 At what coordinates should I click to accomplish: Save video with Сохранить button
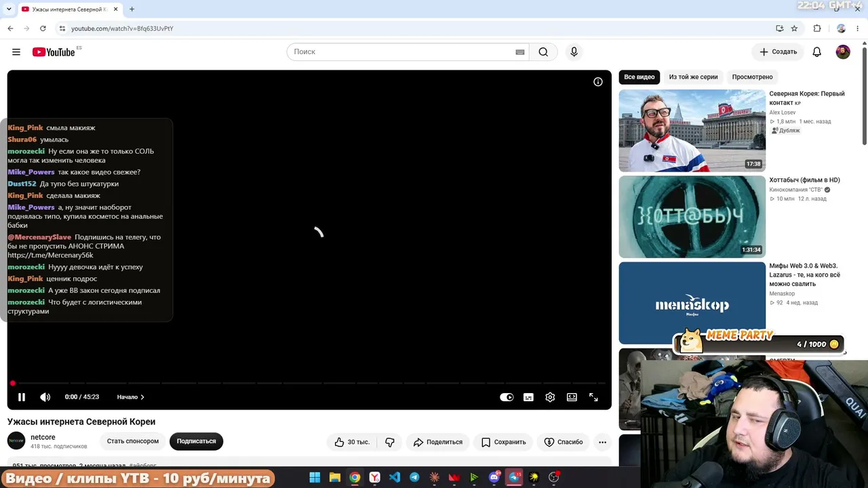coord(504,442)
